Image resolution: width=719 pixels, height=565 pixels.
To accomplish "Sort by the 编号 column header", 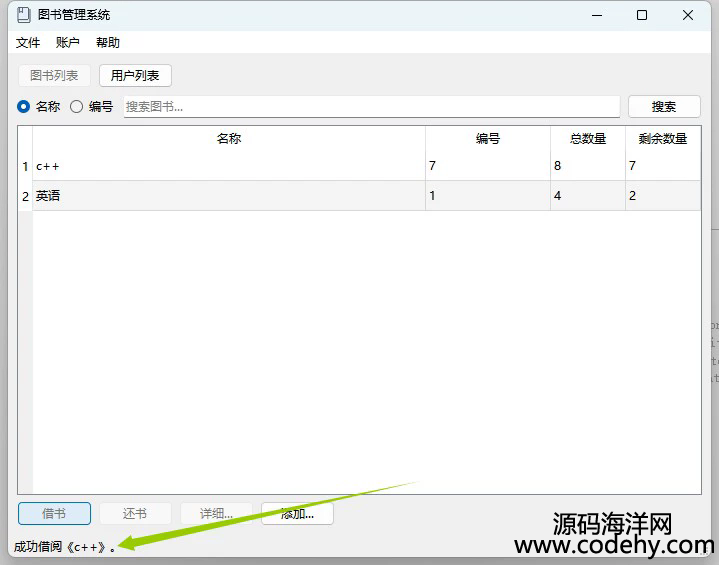I will pos(488,138).
